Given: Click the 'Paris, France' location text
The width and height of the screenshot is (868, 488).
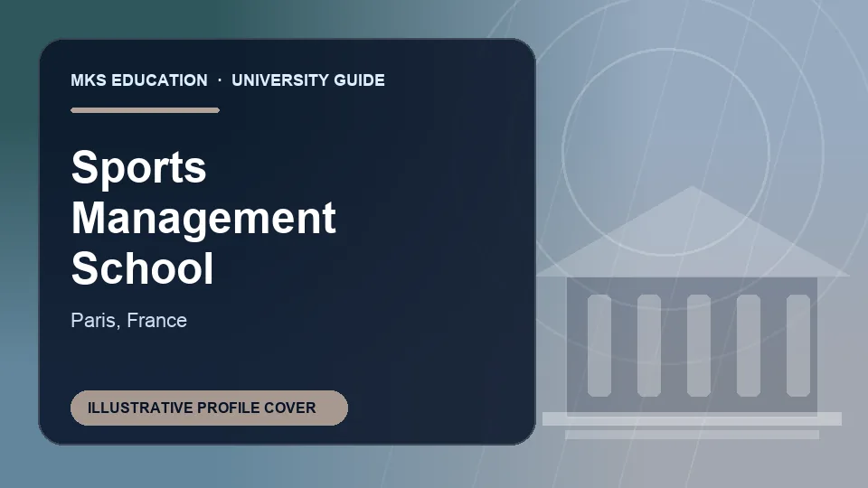Looking at the screenshot, I should 129,320.
